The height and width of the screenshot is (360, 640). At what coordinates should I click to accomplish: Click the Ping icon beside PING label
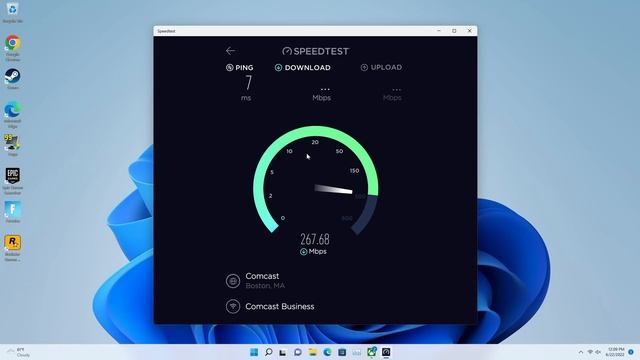229,68
